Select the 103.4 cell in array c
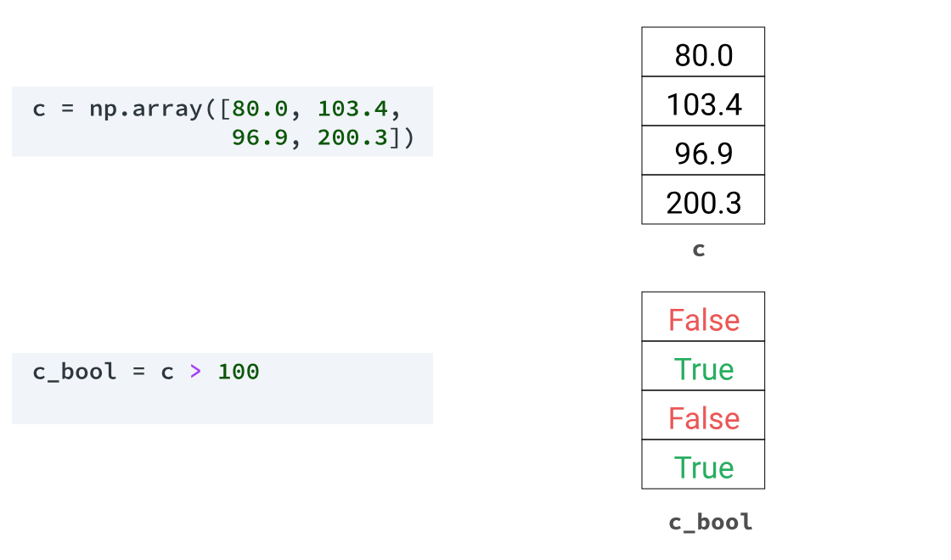This screenshot has height=560, width=951. [703, 104]
